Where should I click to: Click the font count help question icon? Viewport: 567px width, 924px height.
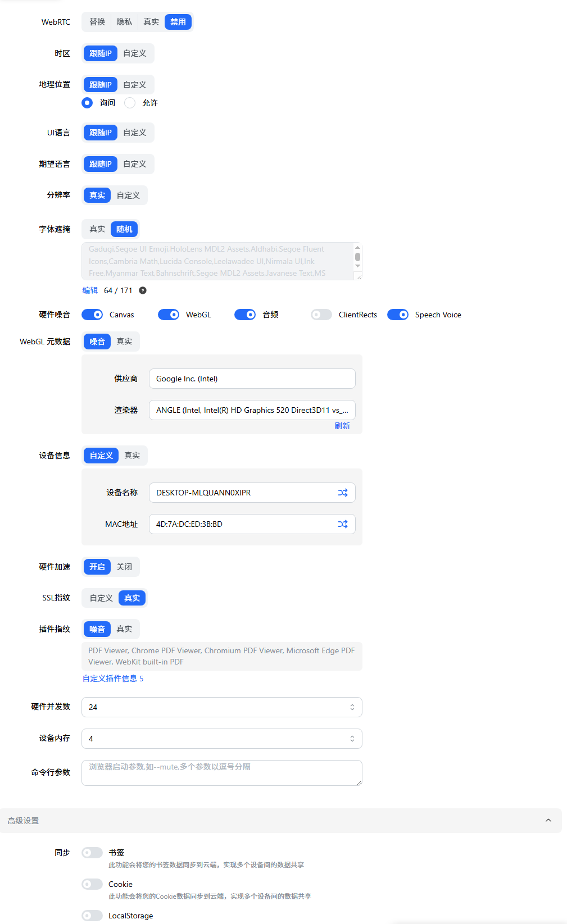tap(143, 290)
